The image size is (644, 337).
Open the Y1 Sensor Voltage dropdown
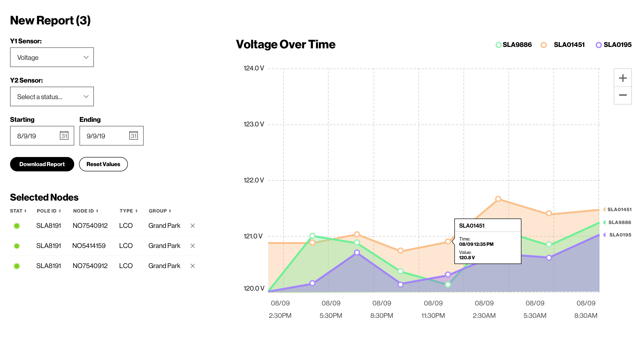52,57
